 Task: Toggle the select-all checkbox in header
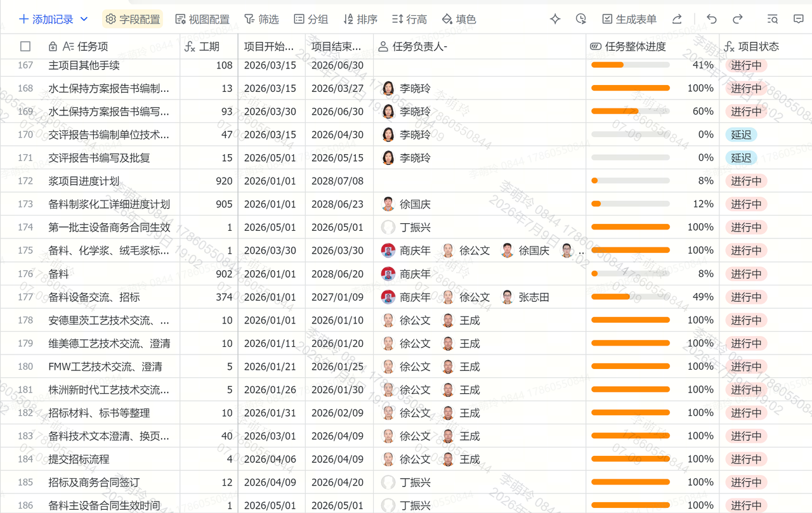(x=25, y=46)
